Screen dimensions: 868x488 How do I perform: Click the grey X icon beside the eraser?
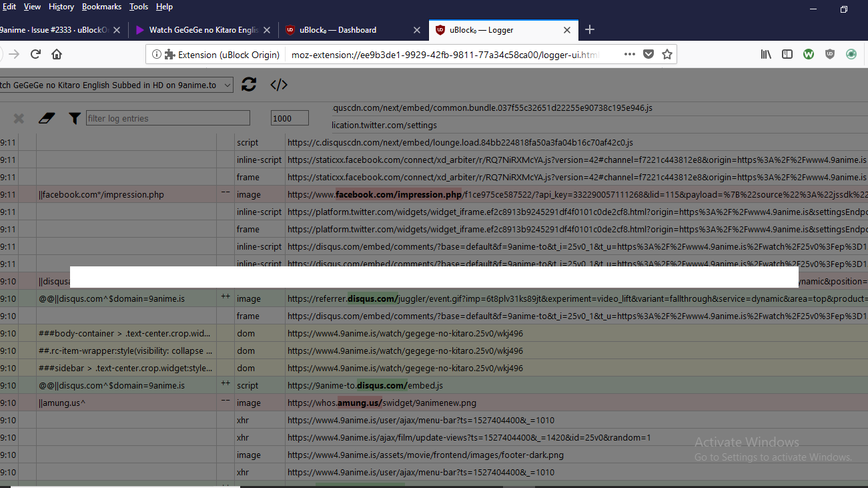(19, 118)
